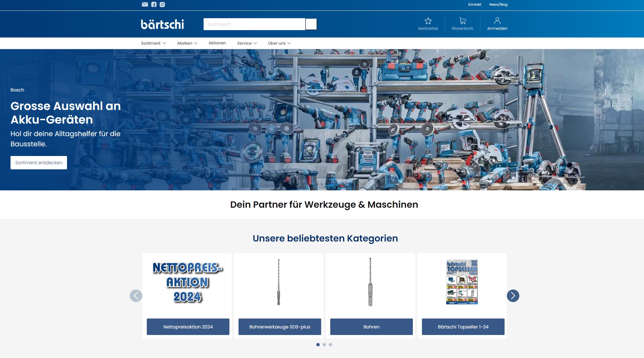This screenshot has height=358, width=644.
Task: Select the third carousel page dot
Action: coord(331,345)
